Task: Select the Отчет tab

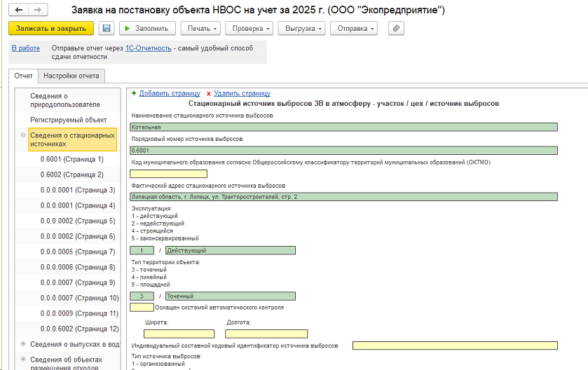Action: coord(23,76)
